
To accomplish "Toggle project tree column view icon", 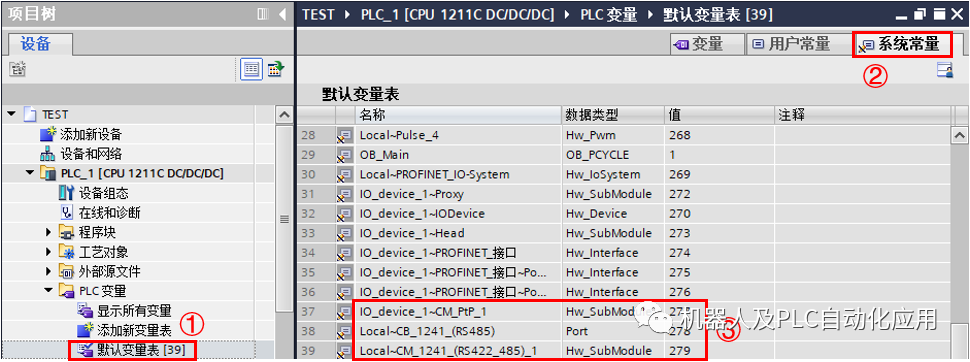I will pos(263,14).
